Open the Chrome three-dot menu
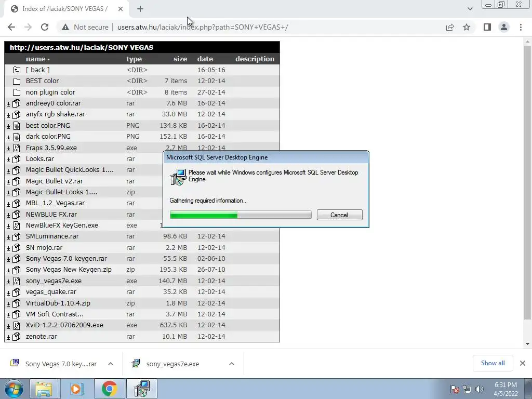 click(x=521, y=27)
